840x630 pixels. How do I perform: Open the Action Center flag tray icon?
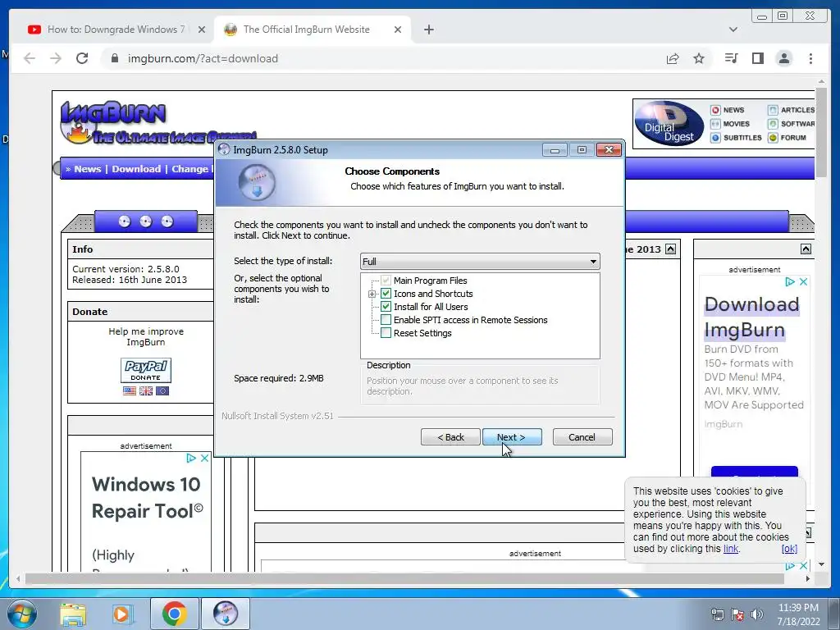click(x=737, y=614)
